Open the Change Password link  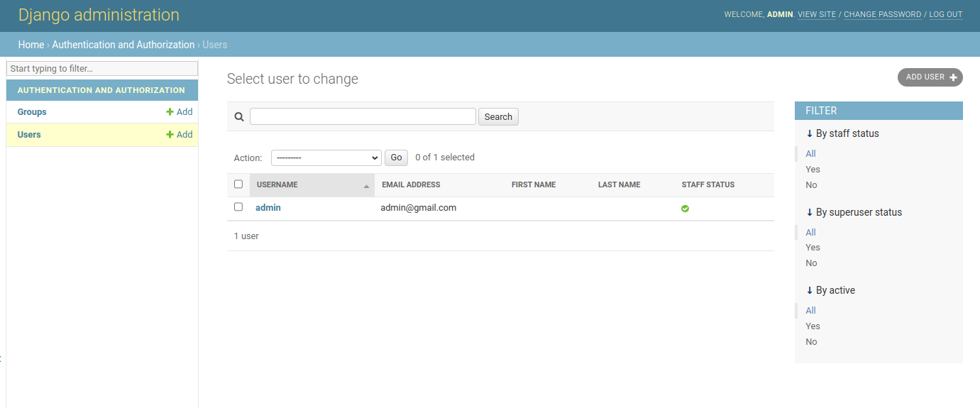tap(882, 15)
